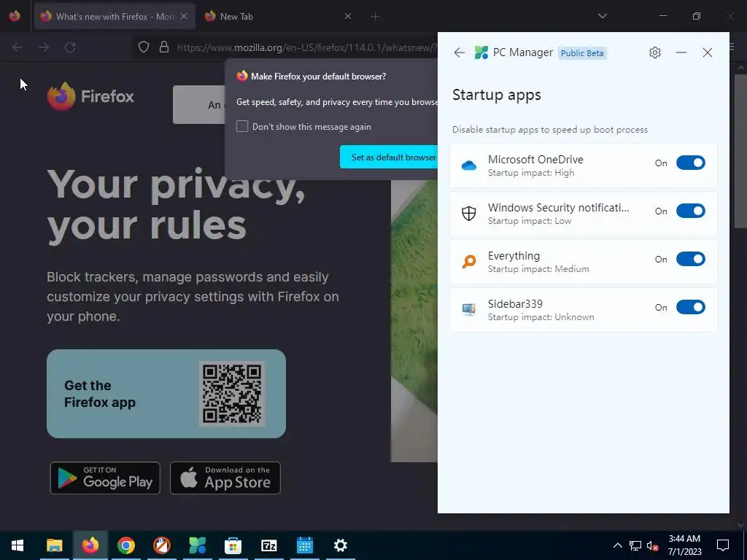
Task: Click the PC Manager logo icon
Action: [x=481, y=52]
